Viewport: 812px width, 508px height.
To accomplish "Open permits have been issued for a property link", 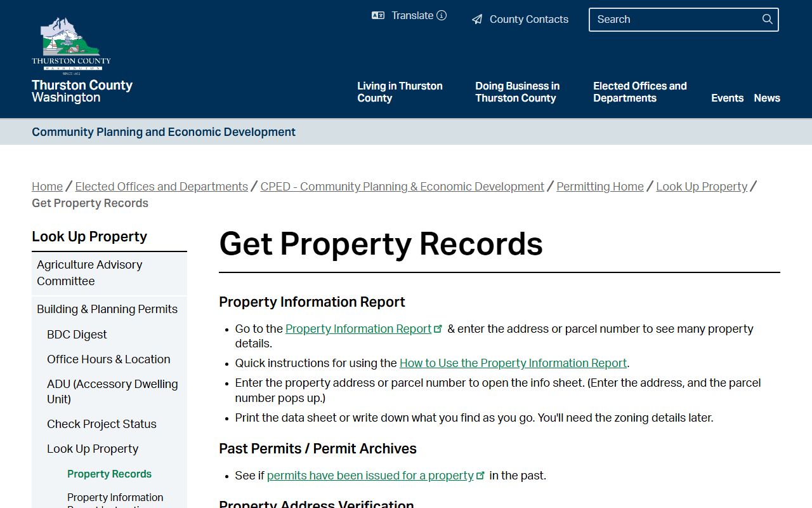I will pyautogui.click(x=370, y=476).
